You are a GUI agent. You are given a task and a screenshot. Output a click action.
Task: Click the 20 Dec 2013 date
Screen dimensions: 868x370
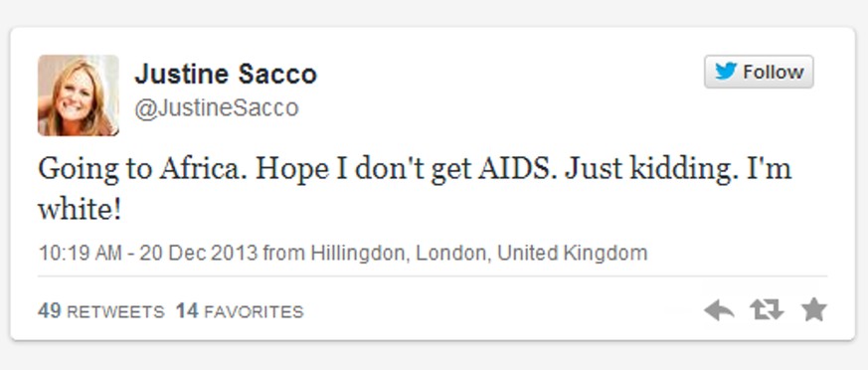pos(199,253)
